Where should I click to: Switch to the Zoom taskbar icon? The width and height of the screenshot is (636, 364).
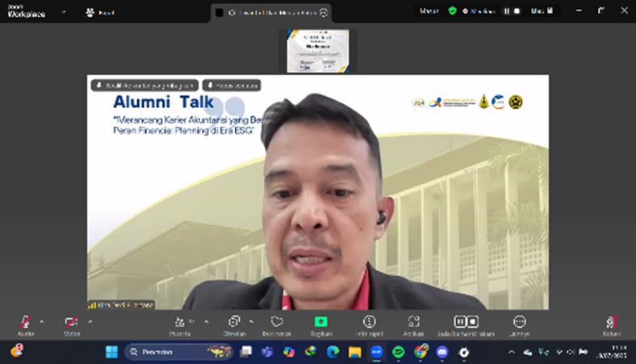click(x=376, y=352)
